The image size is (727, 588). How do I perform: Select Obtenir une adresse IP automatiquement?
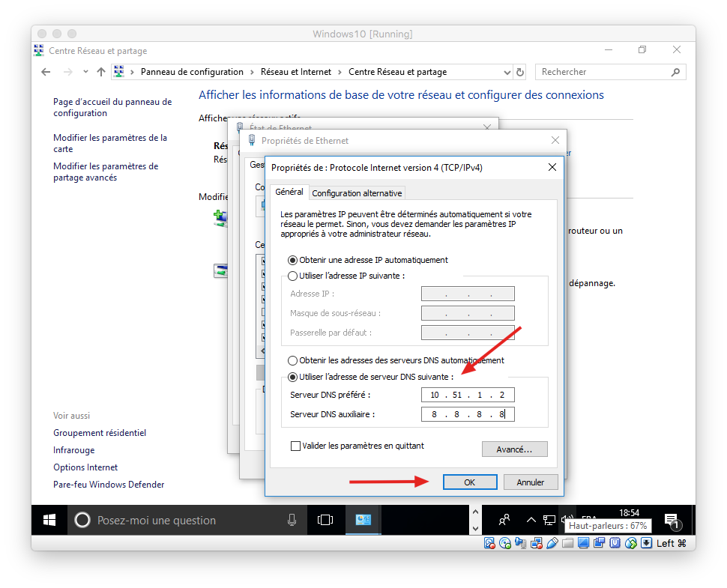[292, 261]
